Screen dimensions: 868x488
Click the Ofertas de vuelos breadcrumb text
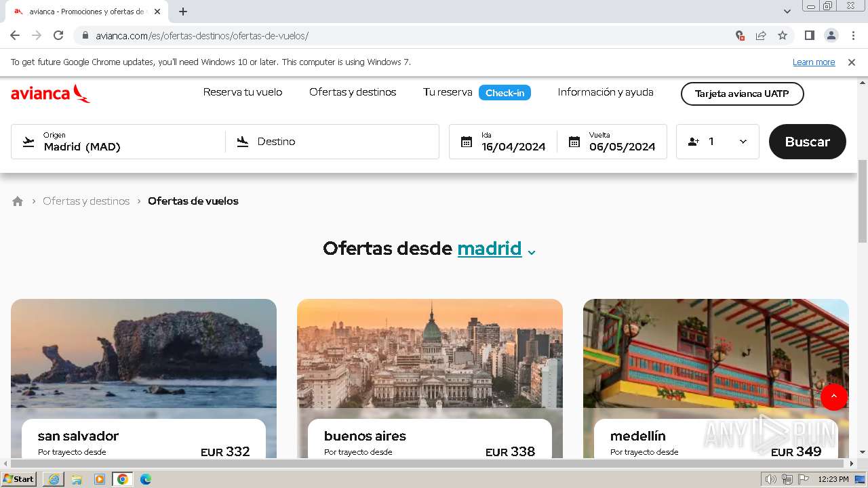coord(193,201)
